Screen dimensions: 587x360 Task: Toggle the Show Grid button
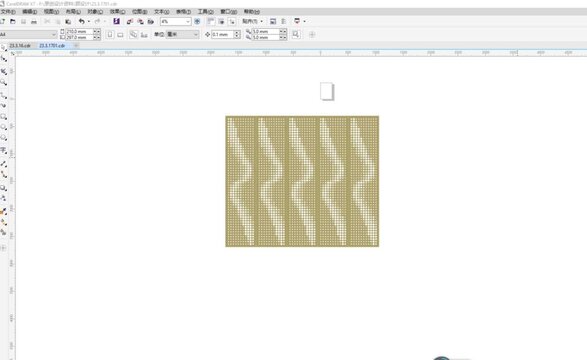[x=221, y=21]
